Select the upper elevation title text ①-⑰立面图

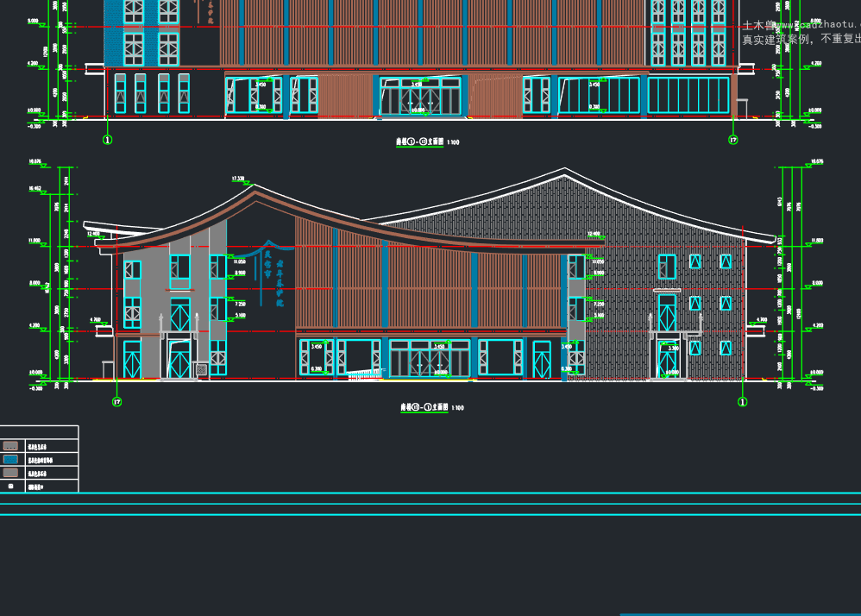(420, 141)
